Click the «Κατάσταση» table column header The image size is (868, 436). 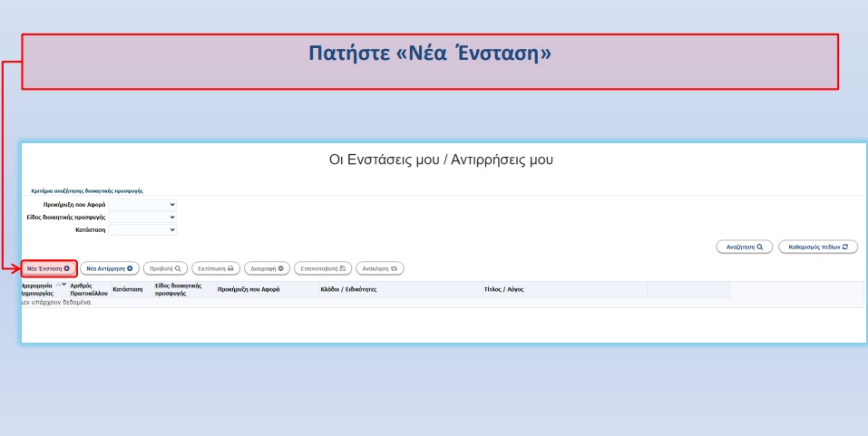[x=128, y=289]
